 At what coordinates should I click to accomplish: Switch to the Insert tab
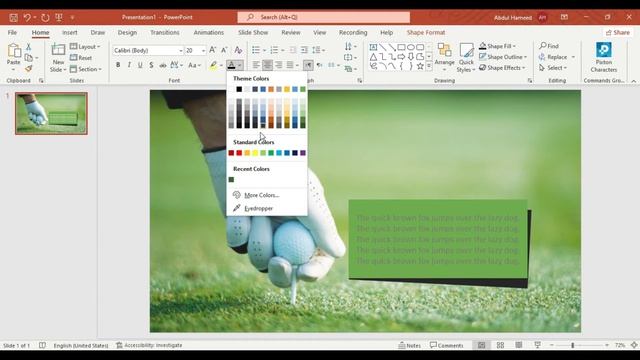point(69,32)
